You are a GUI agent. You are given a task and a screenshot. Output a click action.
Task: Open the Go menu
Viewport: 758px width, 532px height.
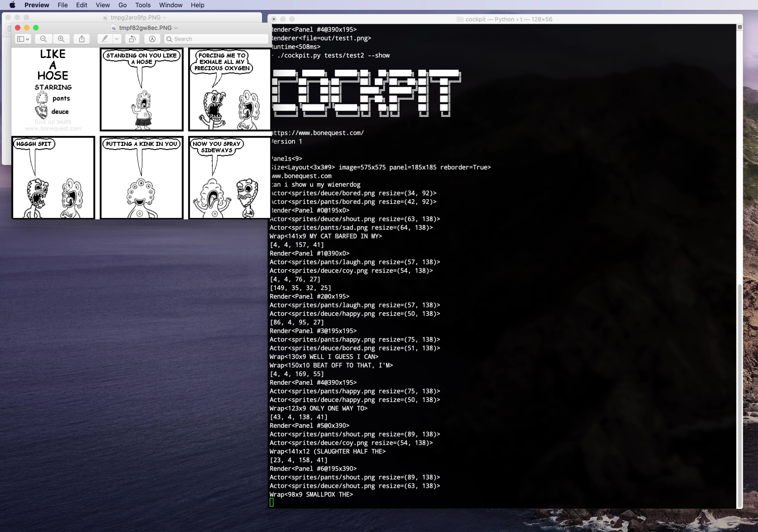point(122,5)
